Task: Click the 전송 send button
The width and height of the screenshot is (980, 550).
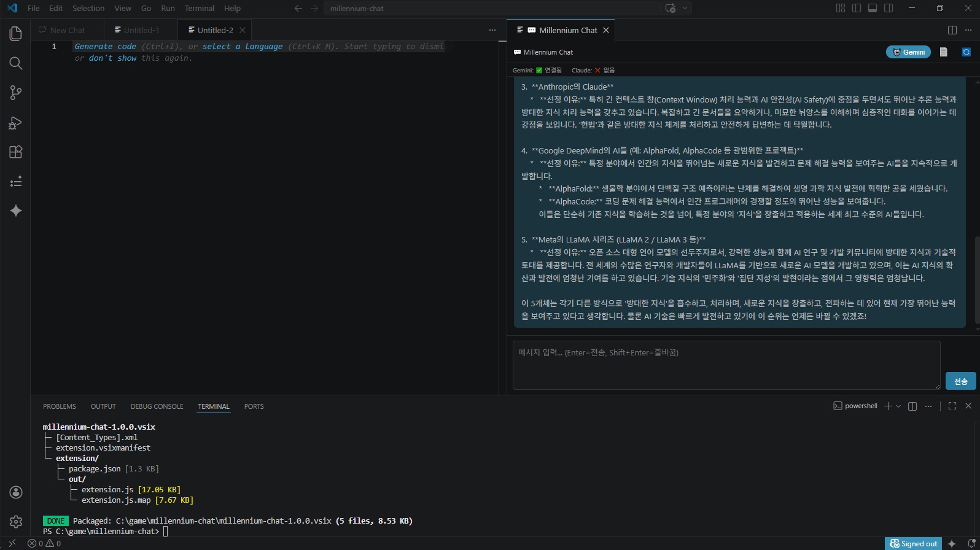Action: click(960, 381)
